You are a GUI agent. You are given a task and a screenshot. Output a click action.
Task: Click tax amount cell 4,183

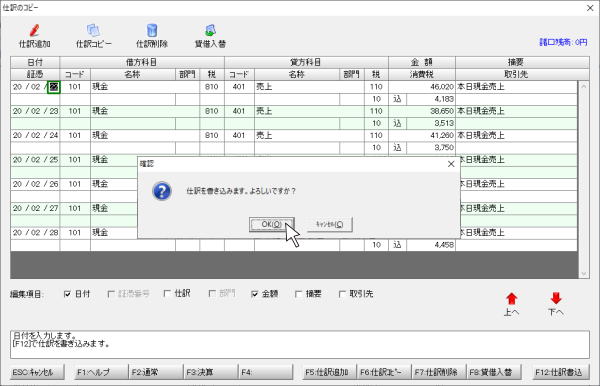(430, 99)
